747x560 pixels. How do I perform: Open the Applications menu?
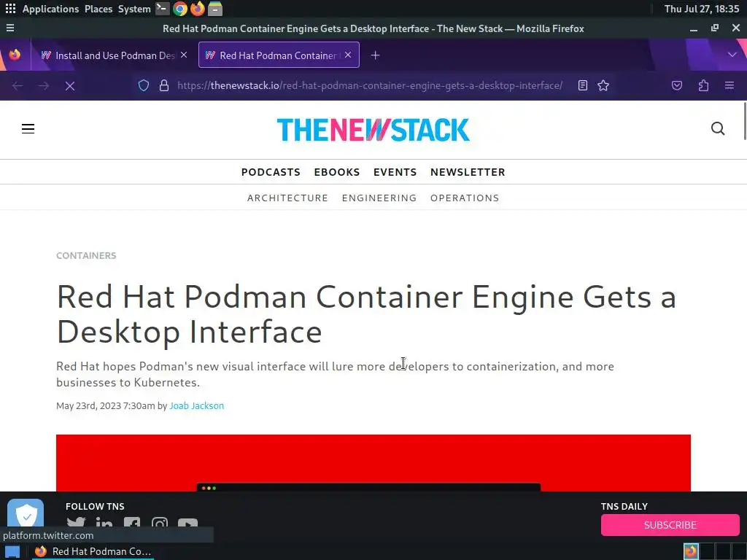pos(50,9)
